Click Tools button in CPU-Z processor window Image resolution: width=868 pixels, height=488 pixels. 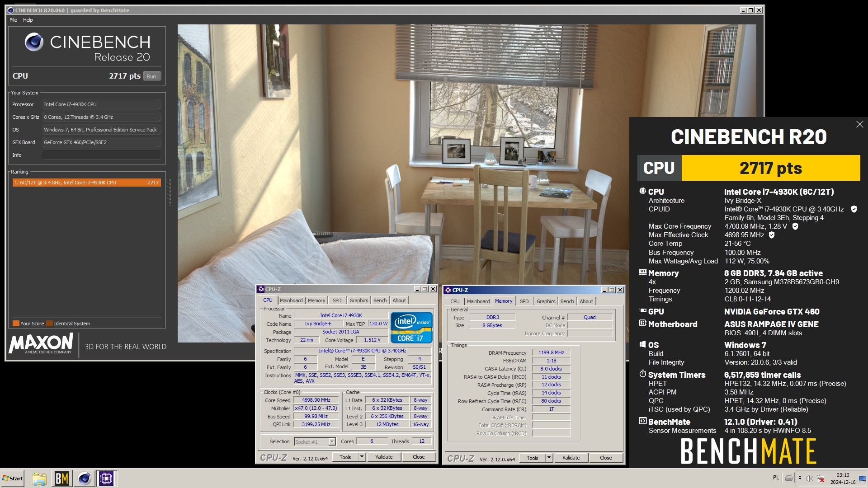(x=345, y=457)
